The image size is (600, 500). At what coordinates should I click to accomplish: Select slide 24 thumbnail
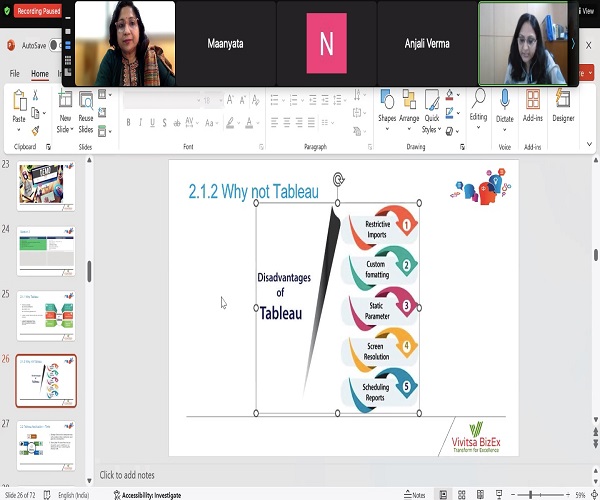pyautogui.click(x=46, y=251)
